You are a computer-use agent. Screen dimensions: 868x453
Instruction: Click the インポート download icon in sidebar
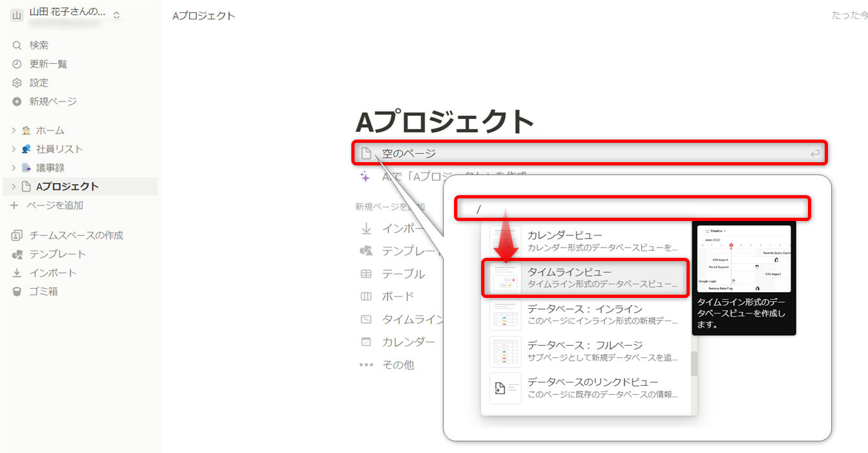[x=17, y=273]
